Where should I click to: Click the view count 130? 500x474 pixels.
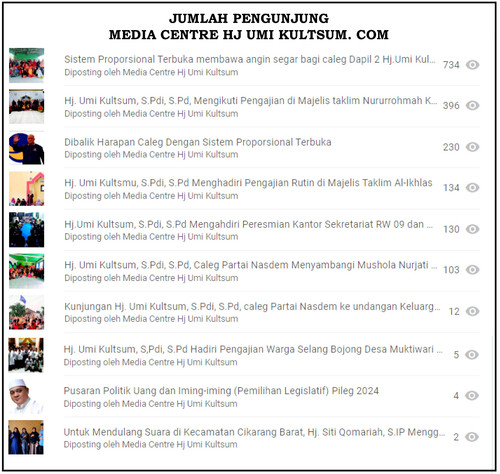pyautogui.click(x=451, y=229)
